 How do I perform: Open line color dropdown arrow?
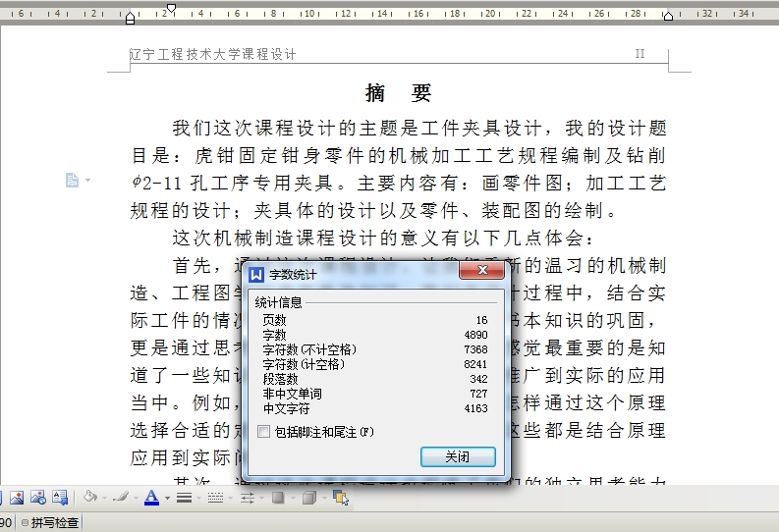click(x=136, y=498)
